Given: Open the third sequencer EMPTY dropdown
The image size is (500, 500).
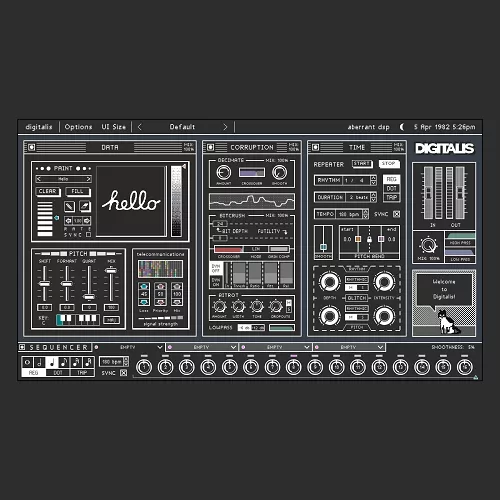Looking at the screenshot, I should coord(307,347).
